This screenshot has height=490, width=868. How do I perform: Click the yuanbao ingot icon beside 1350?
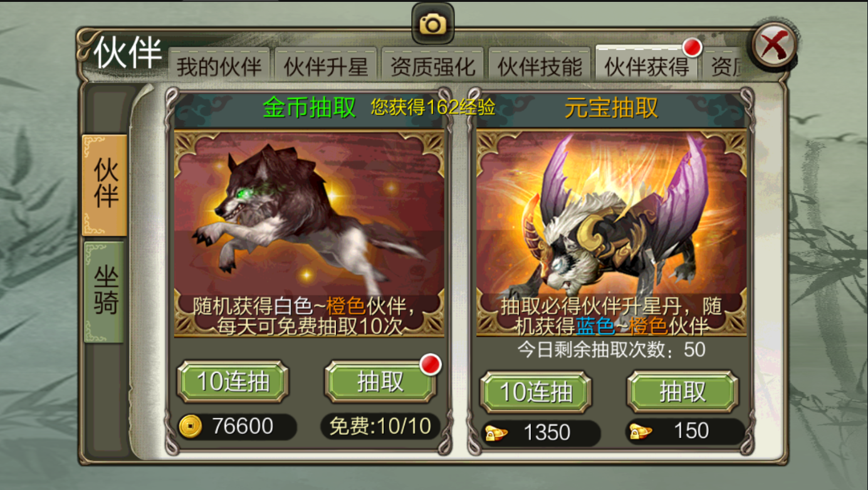point(498,433)
